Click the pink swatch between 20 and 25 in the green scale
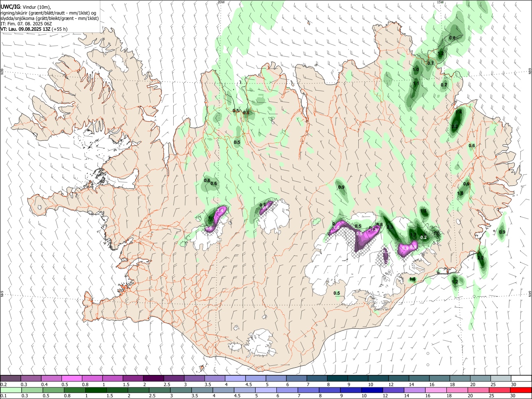Screen dimensions: 532x399 pyautogui.click(x=479, y=390)
